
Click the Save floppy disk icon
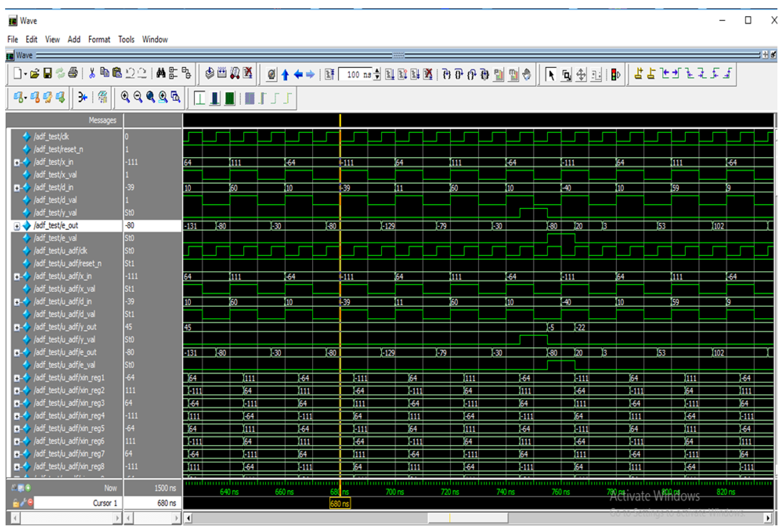click(48, 73)
